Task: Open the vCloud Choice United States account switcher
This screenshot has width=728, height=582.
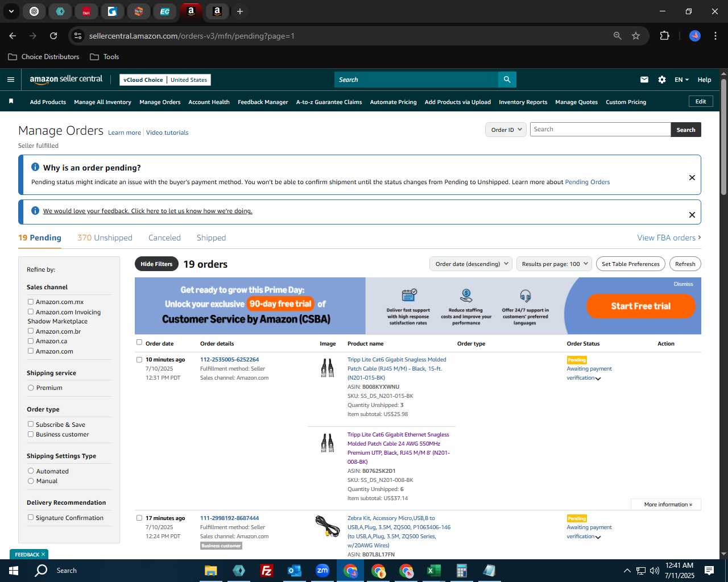Action: [166, 80]
